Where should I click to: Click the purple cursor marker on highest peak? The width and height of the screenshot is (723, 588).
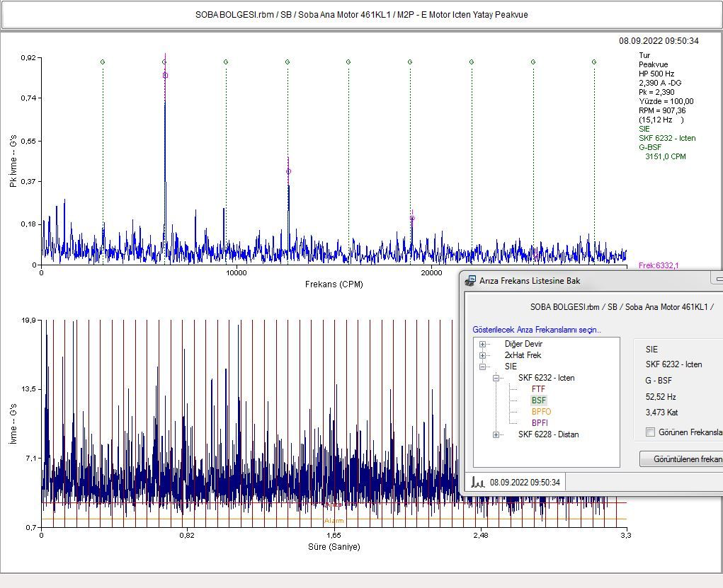point(166,75)
